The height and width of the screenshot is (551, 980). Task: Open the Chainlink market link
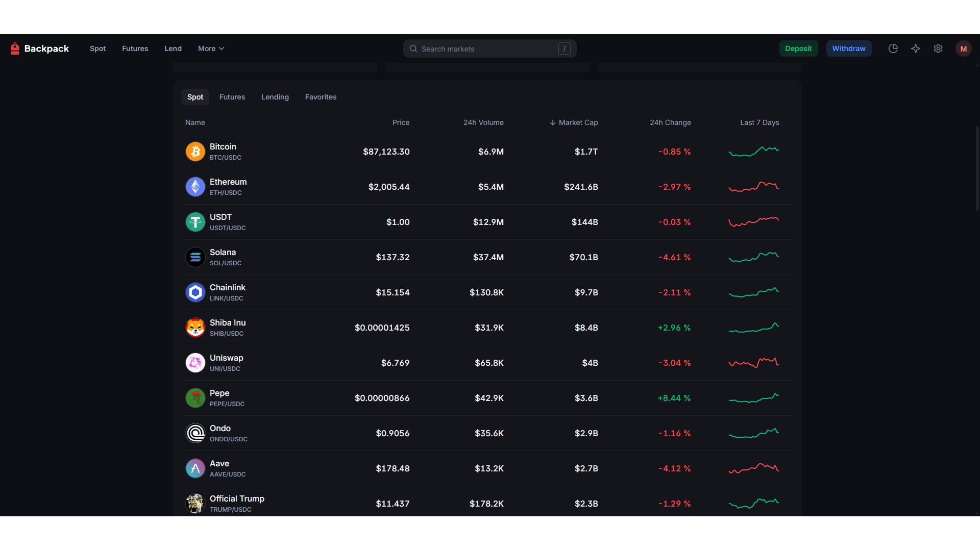(228, 287)
